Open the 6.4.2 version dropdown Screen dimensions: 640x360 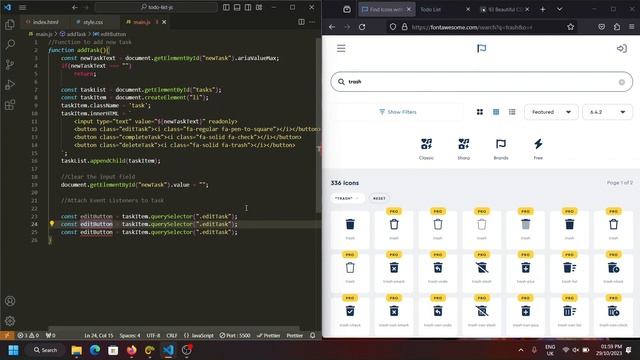pyautogui.click(x=607, y=112)
